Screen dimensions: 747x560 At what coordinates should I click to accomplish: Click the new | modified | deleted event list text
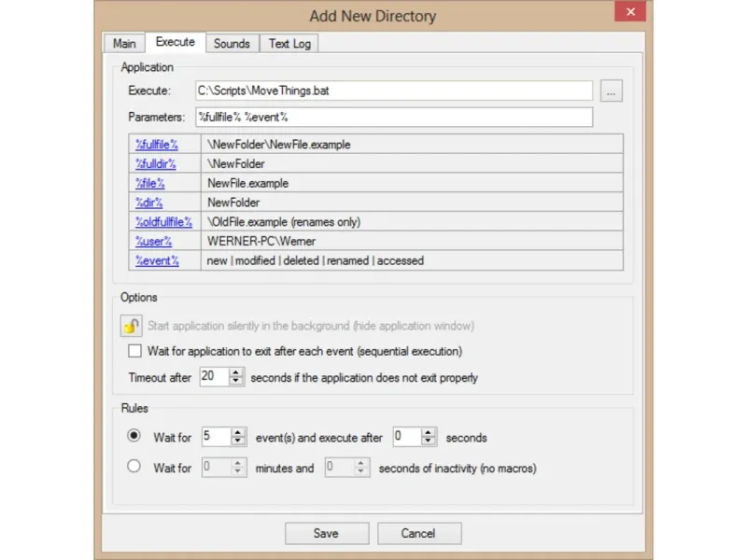pos(315,261)
